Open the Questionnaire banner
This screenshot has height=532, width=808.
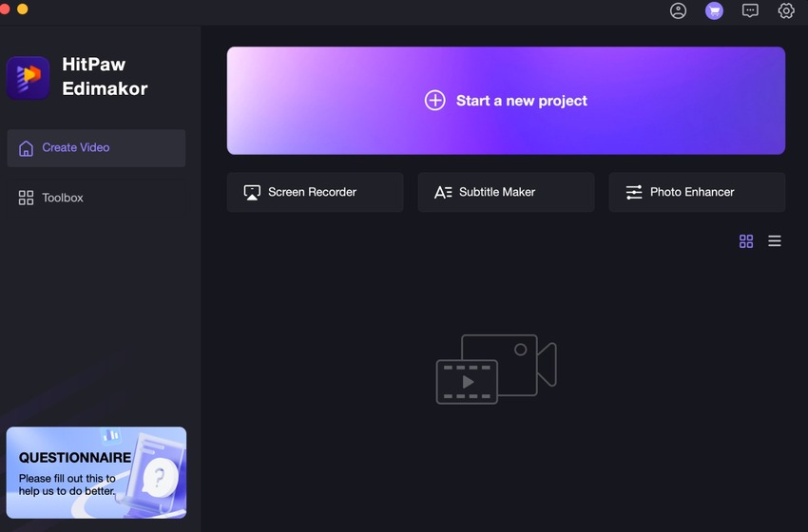[x=96, y=472]
